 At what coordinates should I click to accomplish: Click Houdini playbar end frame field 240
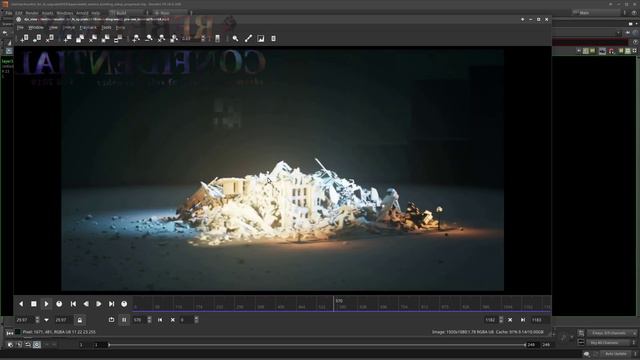coord(532,345)
